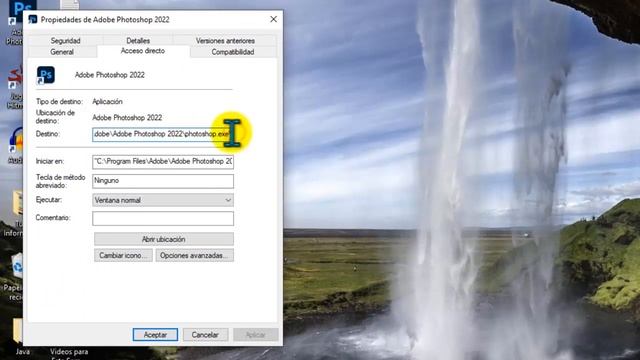The width and height of the screenshot is (640, 360).
Task: Open the Compatibilidad tab
Action: tap(233, 52)
